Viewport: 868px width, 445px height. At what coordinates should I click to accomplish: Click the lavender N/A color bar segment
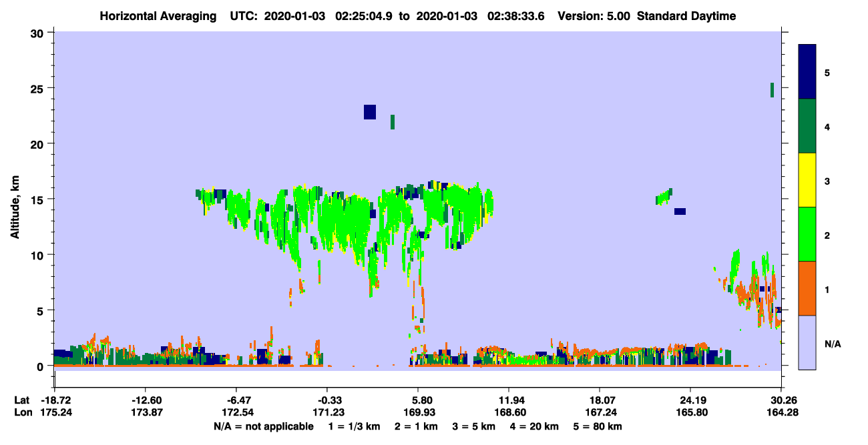click(x=807, y=342)
